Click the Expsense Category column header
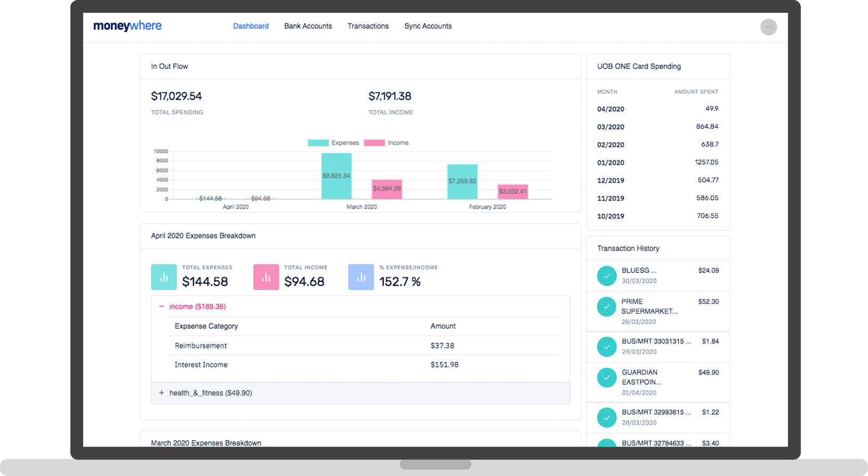Viewport: 868px width, 476px height. point(206,326)
